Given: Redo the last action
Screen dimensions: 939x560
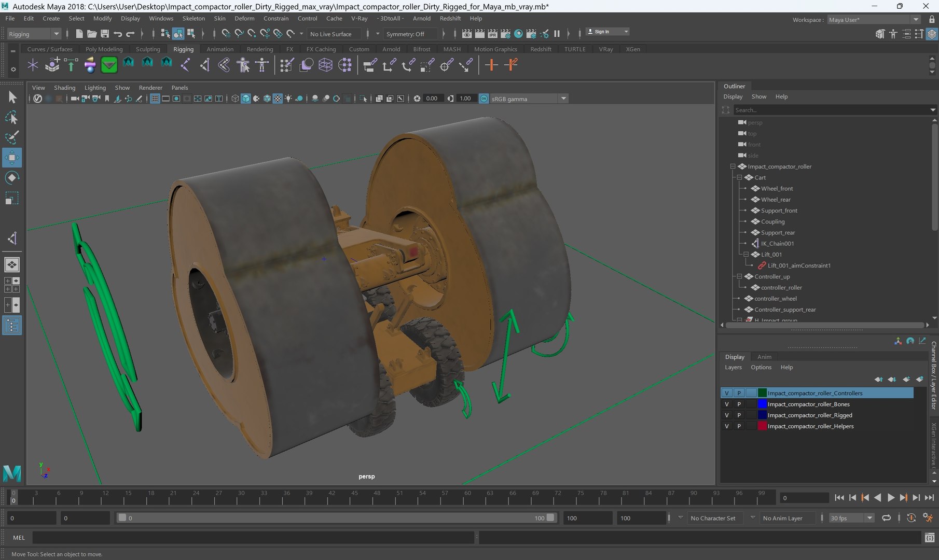Looking at the screenshot, I should click(x=131, y=34).
